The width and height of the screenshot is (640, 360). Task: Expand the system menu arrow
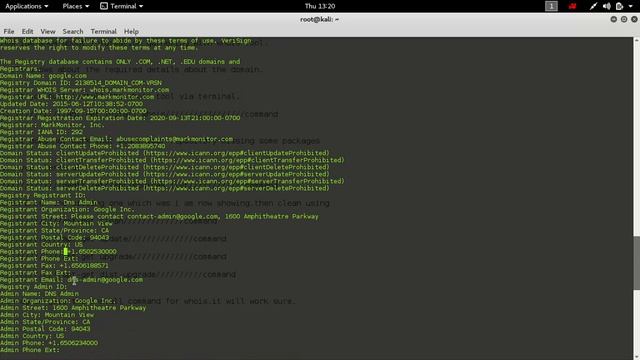point(631,6)
